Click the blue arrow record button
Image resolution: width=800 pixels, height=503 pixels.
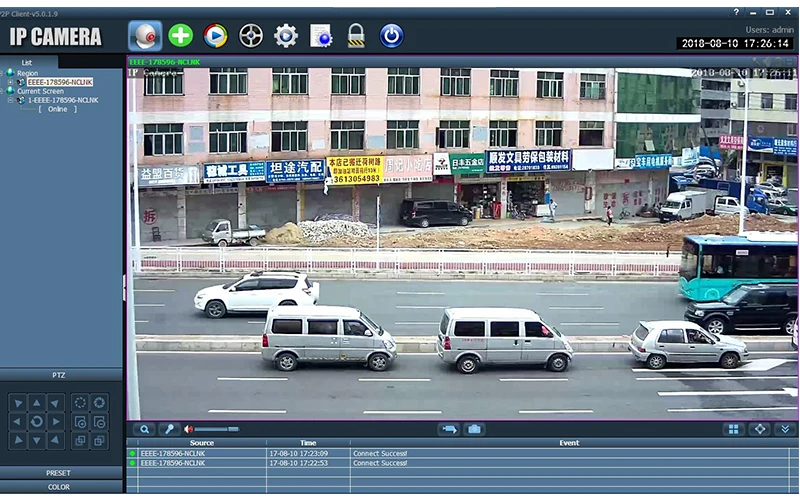449,429
